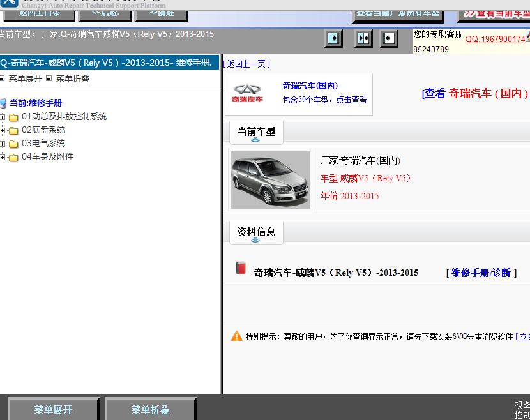
Task: Open the 04车身及附件 folder label
Action: (48, 157)
